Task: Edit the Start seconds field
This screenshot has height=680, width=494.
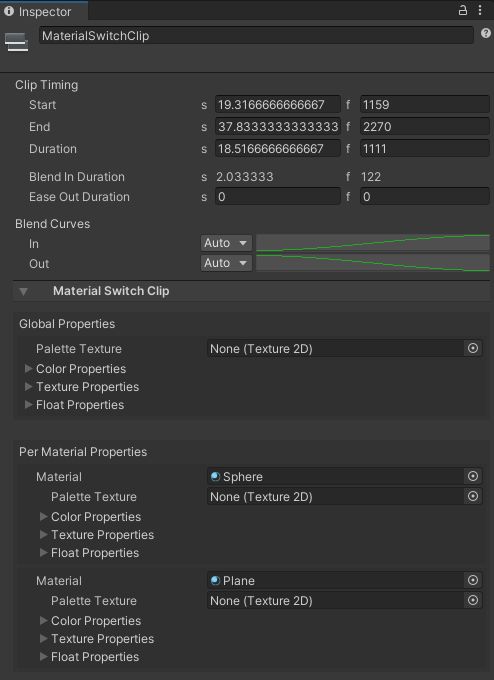Action: [x=278, y=105]
